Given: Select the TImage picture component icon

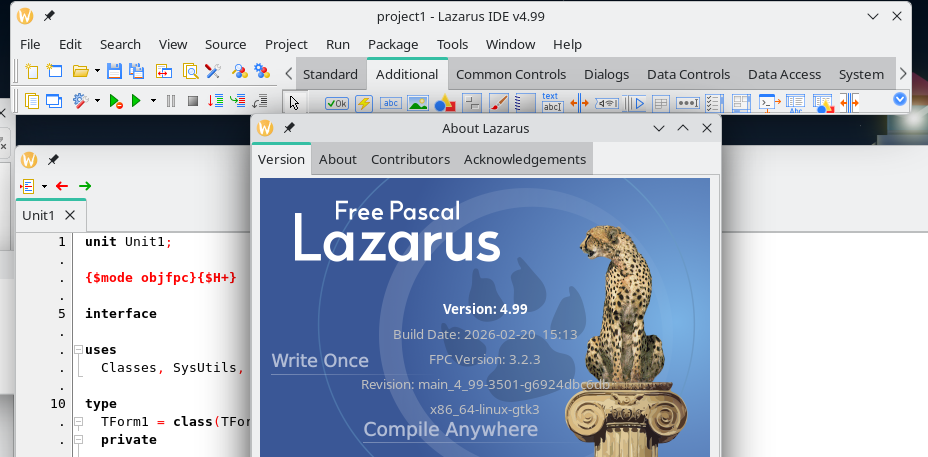Looking at the screenshot, I should pyautogui.click(x=418, y=103).
